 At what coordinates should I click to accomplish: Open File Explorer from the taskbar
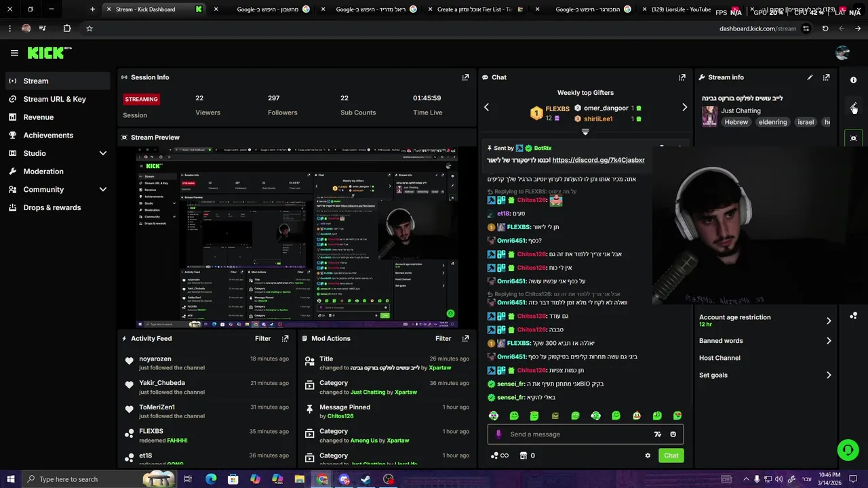click(x=299, y=479)
